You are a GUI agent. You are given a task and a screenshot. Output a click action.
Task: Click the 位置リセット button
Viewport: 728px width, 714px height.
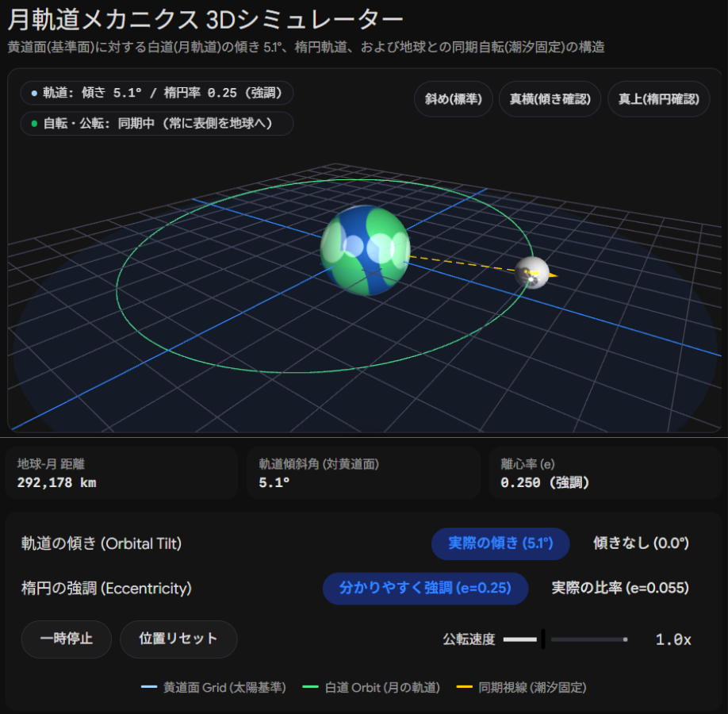178,639
